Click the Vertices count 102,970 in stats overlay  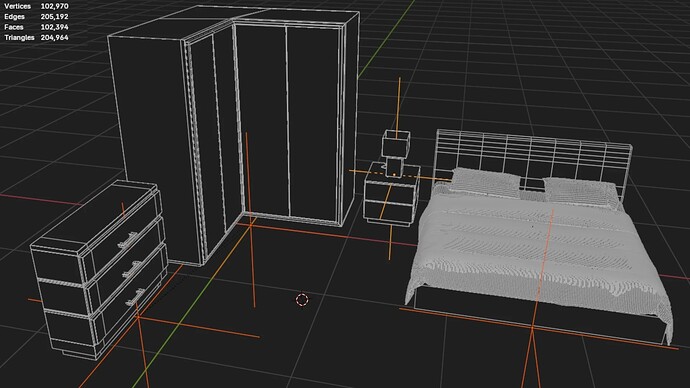(54, 6)
